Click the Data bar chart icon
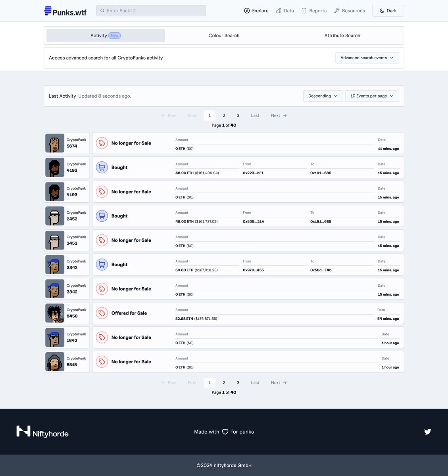The height and width of the screenshot is (476, 448). 279,11
